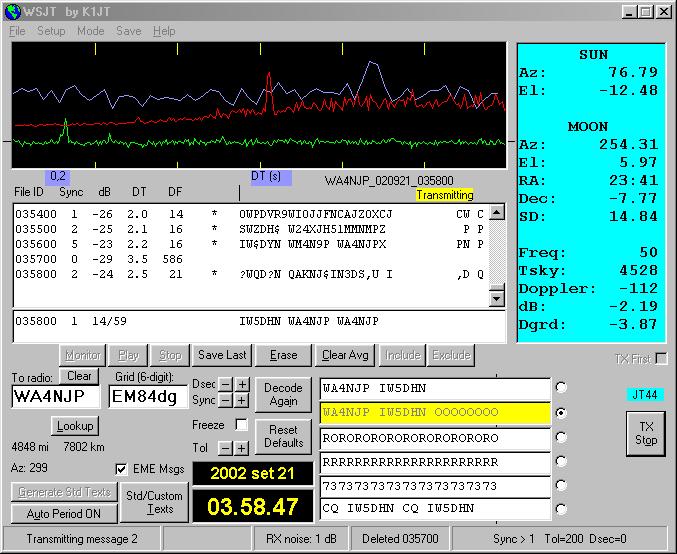Decrease Tol with the minus button

coord(226,448)
